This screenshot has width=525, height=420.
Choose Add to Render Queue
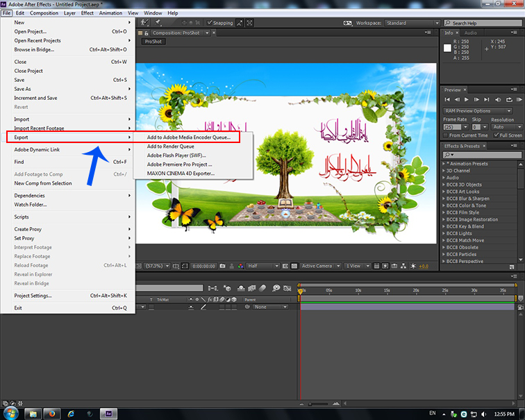coord(170,146)
